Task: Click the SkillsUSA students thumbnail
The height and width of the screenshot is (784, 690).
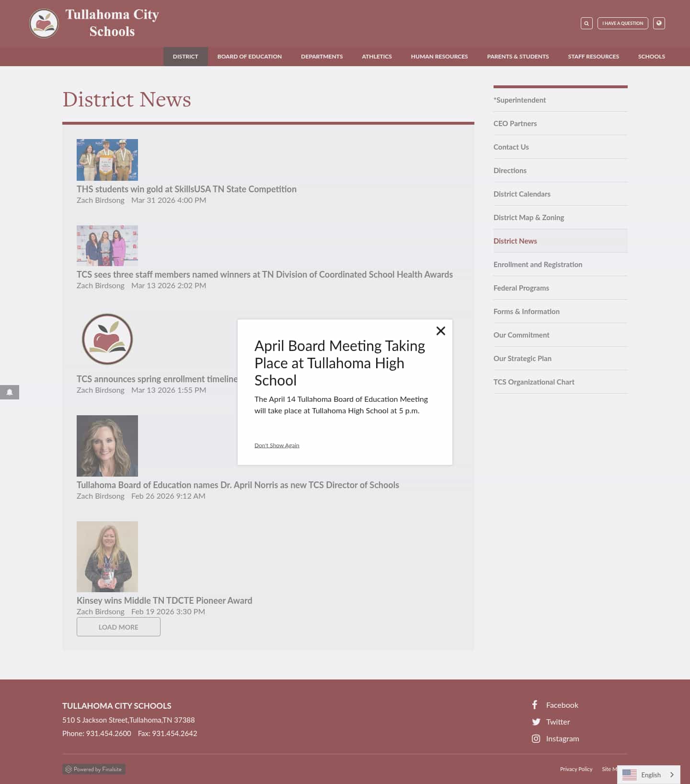Action: (x=107, y=160)
